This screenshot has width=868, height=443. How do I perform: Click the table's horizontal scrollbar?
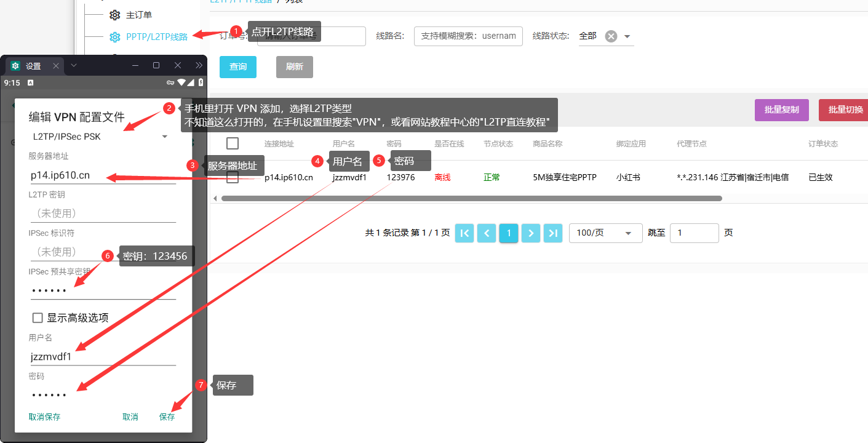(471, 198)
